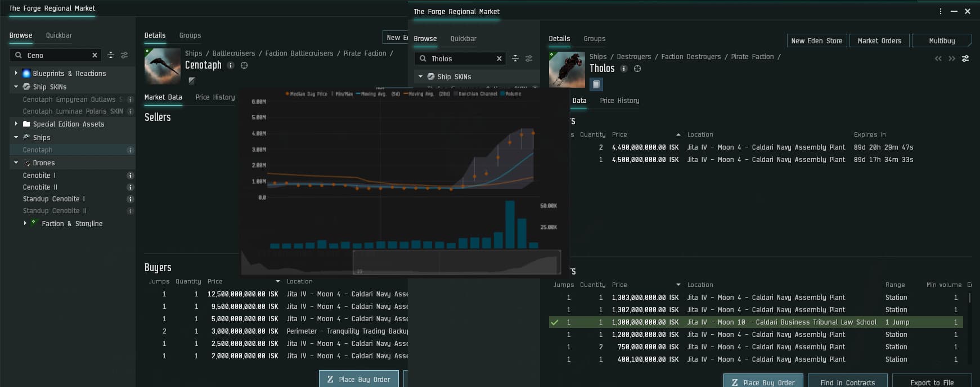Open the three-dot window menu
The height and width of the screenshot is (387, 980).
click(x=941, y=11)
